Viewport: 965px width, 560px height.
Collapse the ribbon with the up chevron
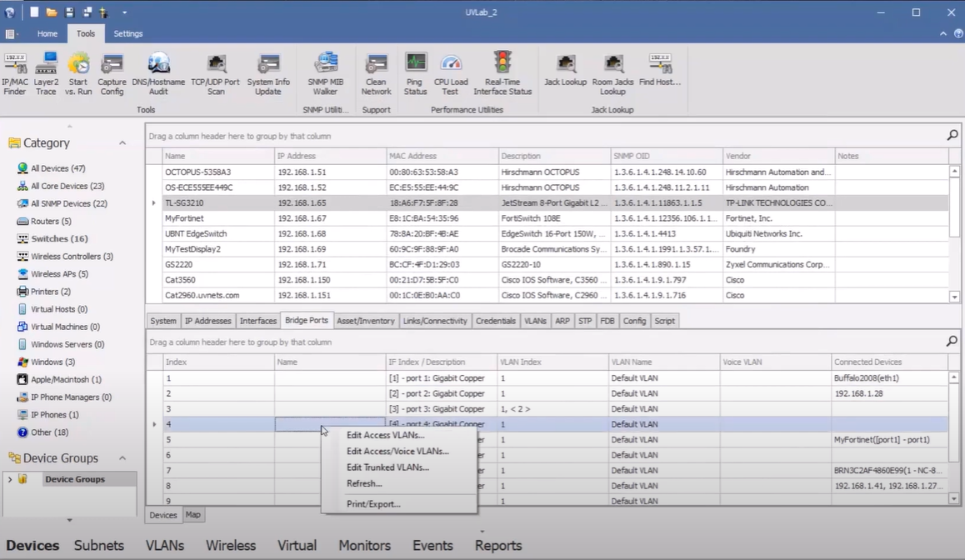942,34
